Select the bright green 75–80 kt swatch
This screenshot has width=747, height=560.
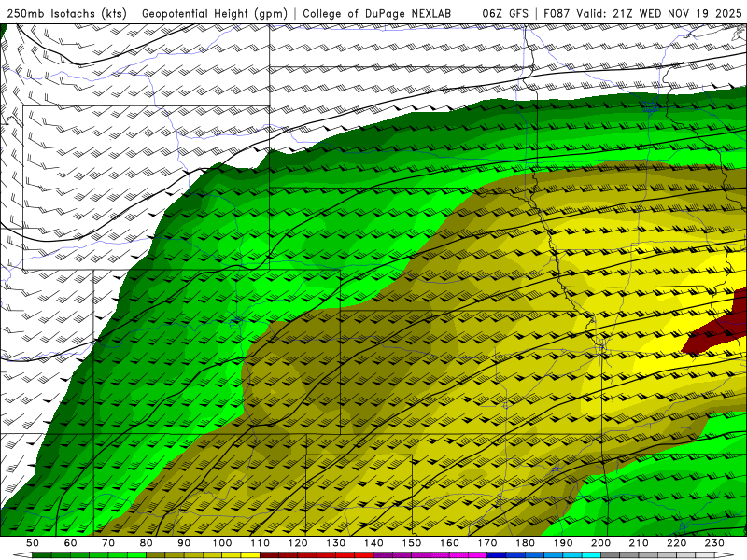[x=136, y=555]
